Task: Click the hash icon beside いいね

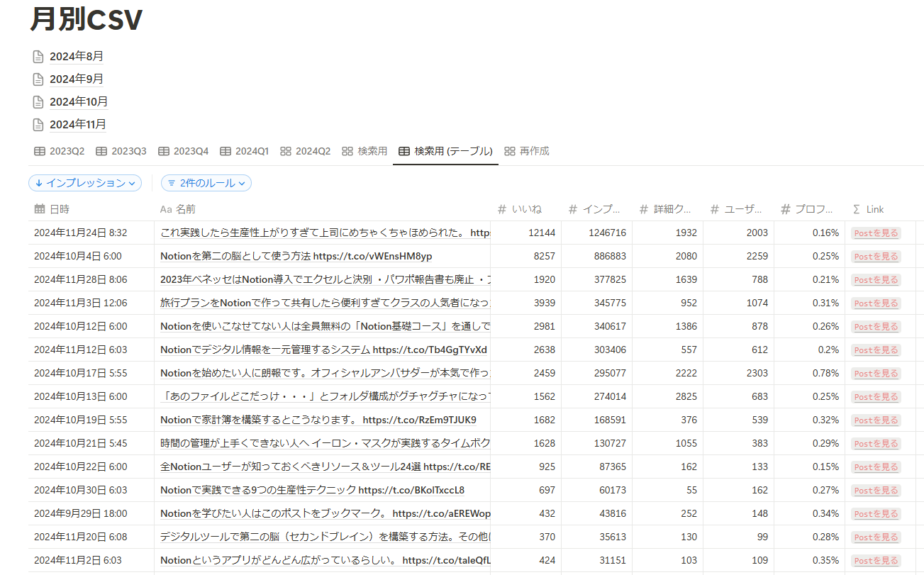Action: point(502,209)
